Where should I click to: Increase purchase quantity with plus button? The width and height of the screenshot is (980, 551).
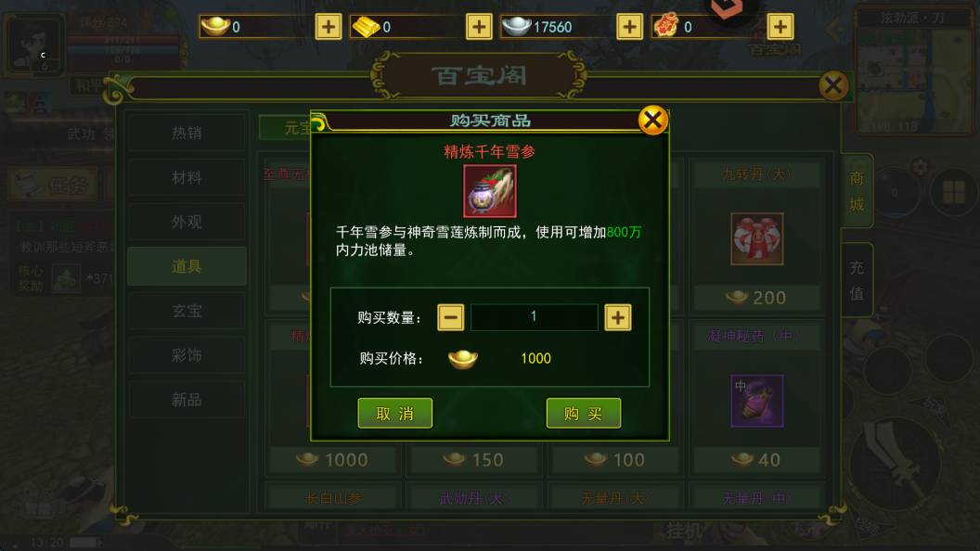coord(618,317)
